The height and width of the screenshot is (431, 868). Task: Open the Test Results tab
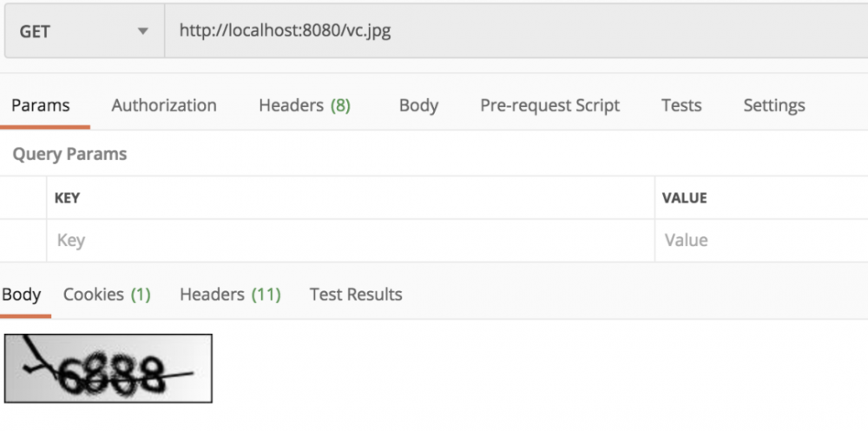point(356,295)
